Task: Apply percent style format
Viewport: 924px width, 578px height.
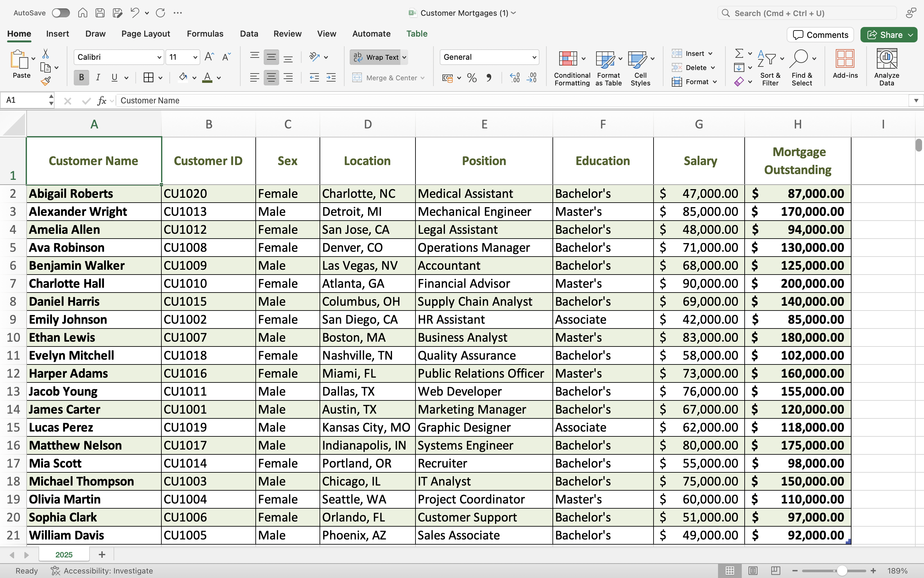Action: coord(472,78)
